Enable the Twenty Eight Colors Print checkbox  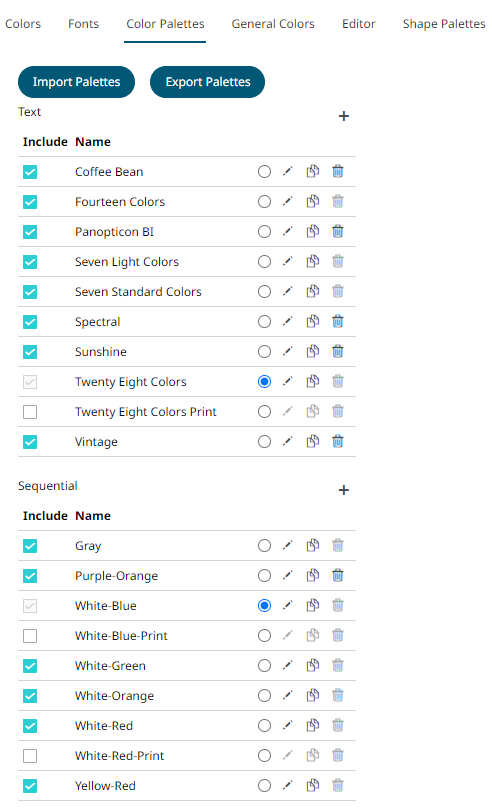coord(30,412)
